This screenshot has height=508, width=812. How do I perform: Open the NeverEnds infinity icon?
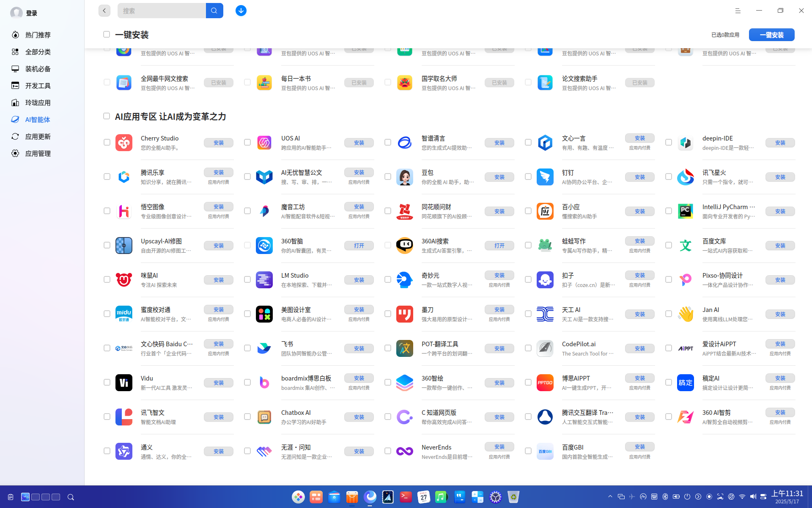pyautogui.click(x=405, y=451)
